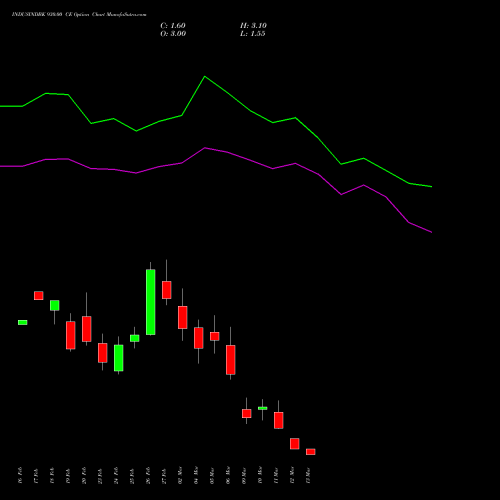Click the last red candle above 13 Mar

click(x=311, y=452)
